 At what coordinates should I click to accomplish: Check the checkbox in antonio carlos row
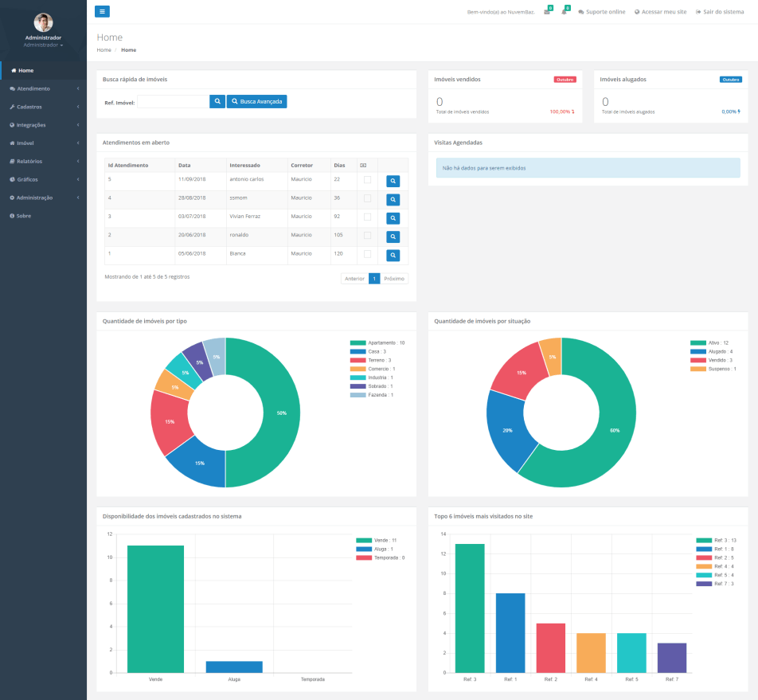coord(367,180)
